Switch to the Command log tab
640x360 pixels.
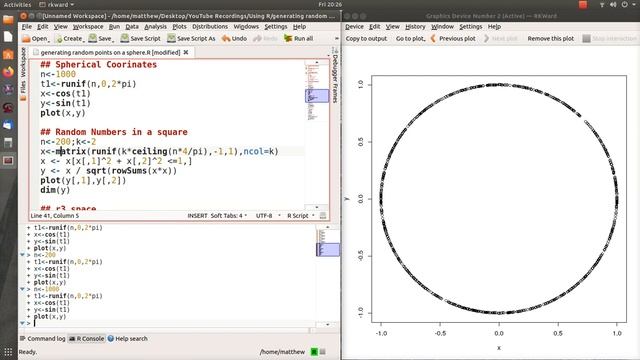pyautogui.click(x=42, y=338)
